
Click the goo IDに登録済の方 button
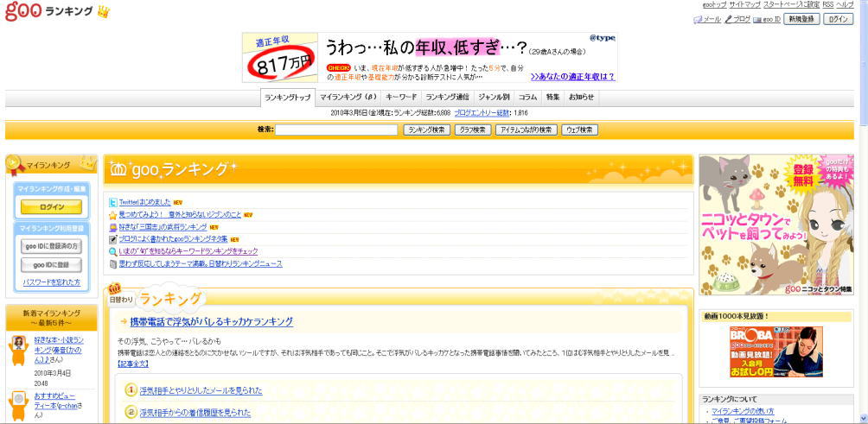[x=52, y=245]
